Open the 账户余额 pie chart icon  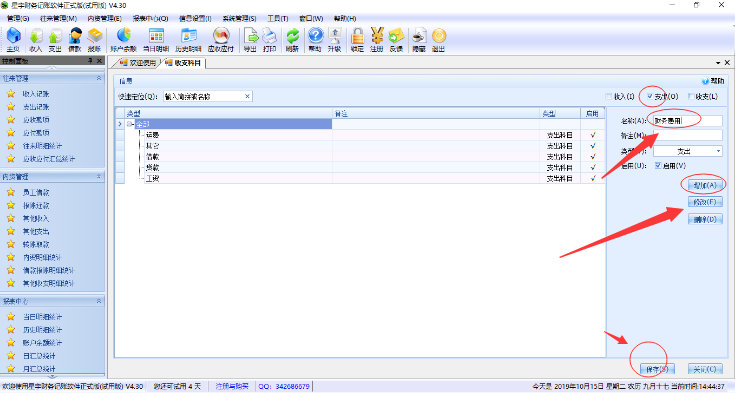(x=123, y=39)
